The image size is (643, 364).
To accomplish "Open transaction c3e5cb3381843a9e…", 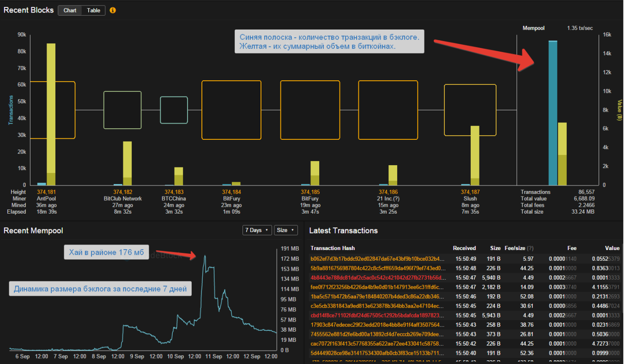I will [378, 306].
